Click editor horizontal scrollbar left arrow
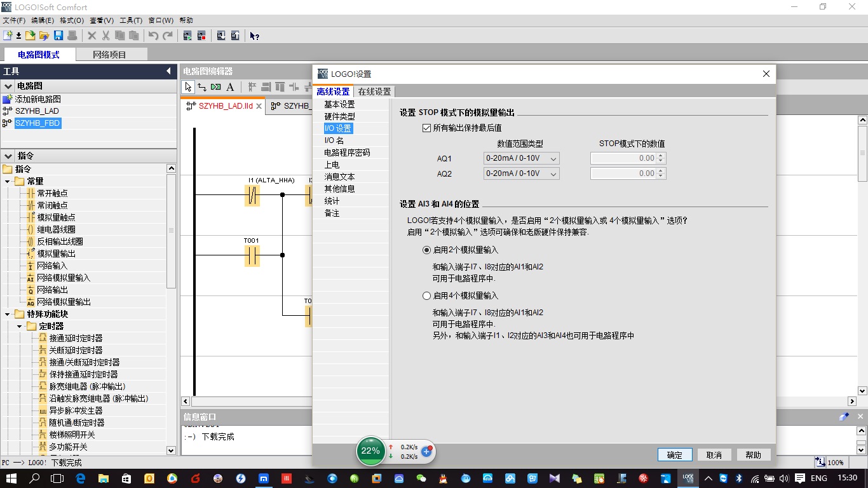 tap(186, 402)
